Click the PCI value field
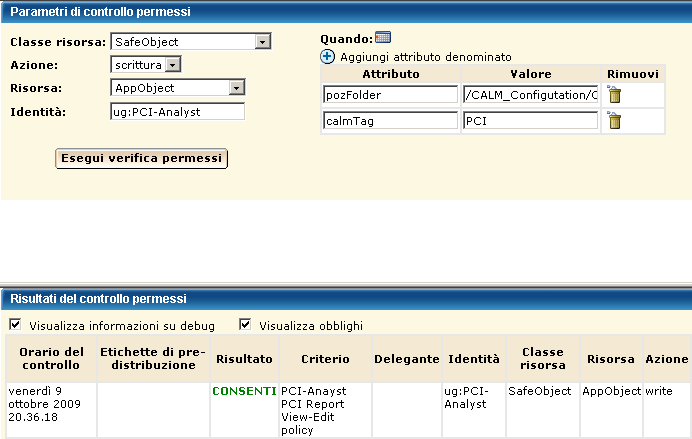 (x=530, y=120)
